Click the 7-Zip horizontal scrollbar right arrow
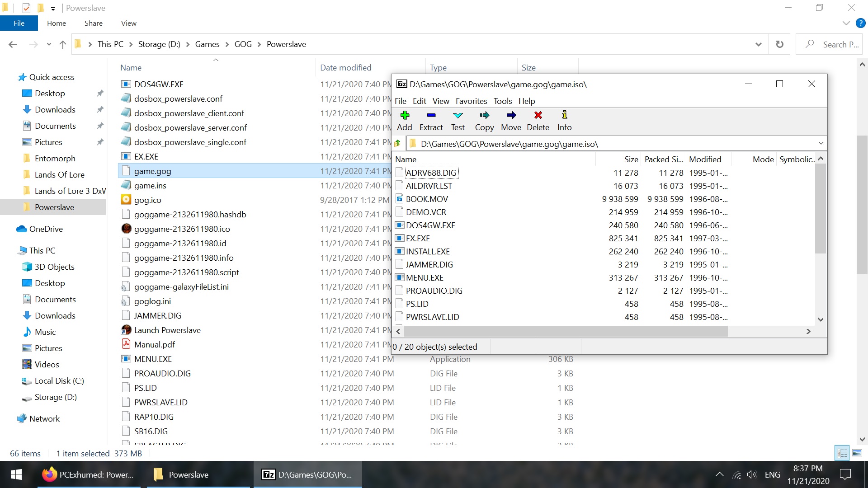The height and width of the screenshot is (488, 868). 808,331
